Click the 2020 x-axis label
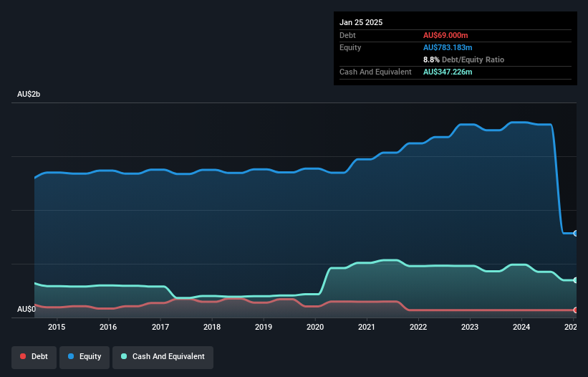Image resolution: width=588 pixels, height=377 pixels. tap(315, 327)
